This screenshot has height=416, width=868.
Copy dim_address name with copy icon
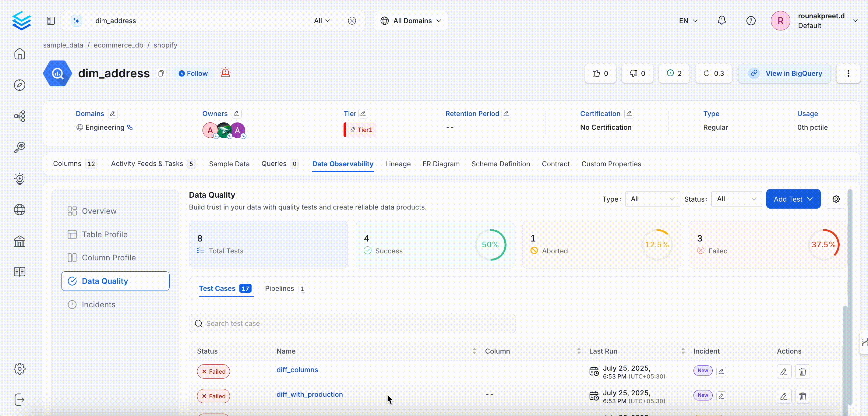pos(161,73)
